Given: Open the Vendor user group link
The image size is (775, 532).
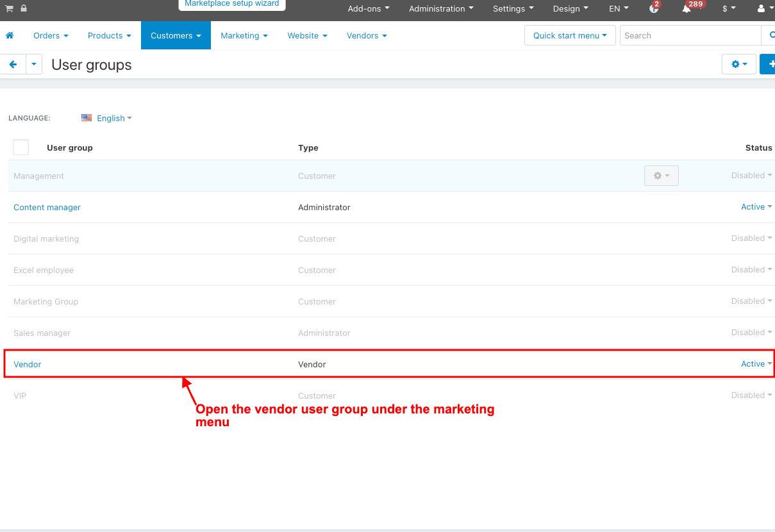Looking at the screenshot, I should tap(28, 364).
